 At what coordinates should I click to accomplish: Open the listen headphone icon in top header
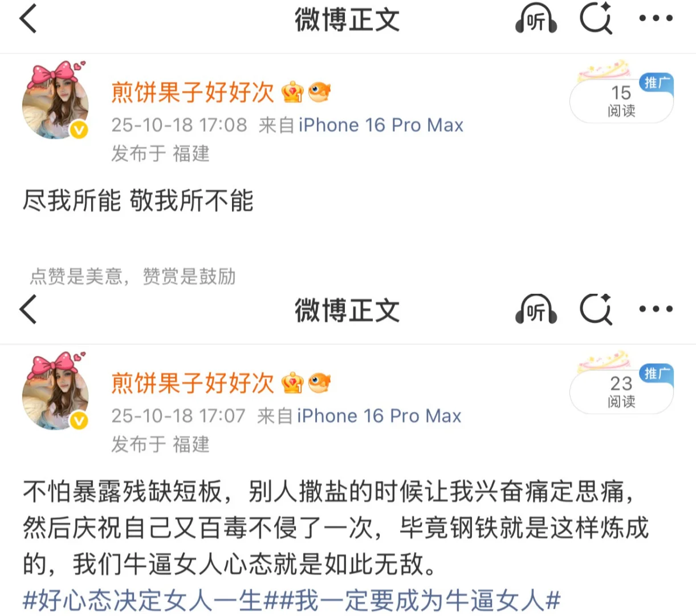[x=536, y=19]
